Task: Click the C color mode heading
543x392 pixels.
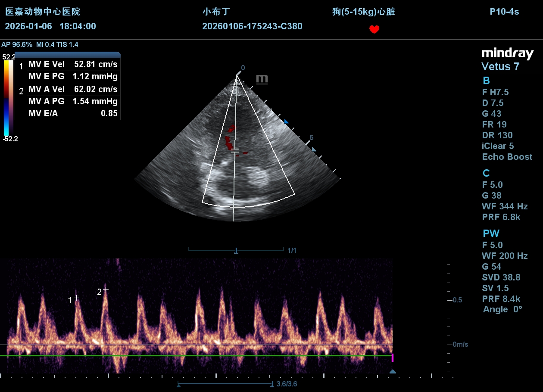Action: click(x=486, y=173)
